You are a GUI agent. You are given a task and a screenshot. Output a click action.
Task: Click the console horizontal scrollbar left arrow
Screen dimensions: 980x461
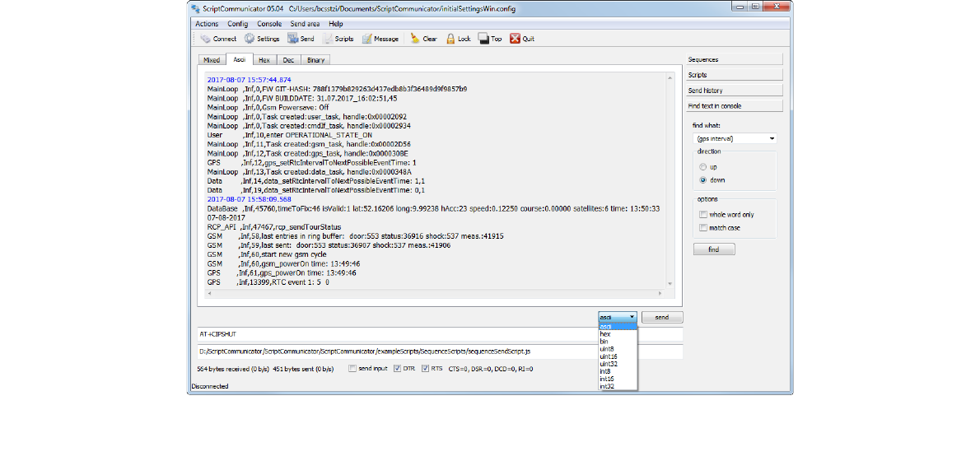[x=208, y=293]
